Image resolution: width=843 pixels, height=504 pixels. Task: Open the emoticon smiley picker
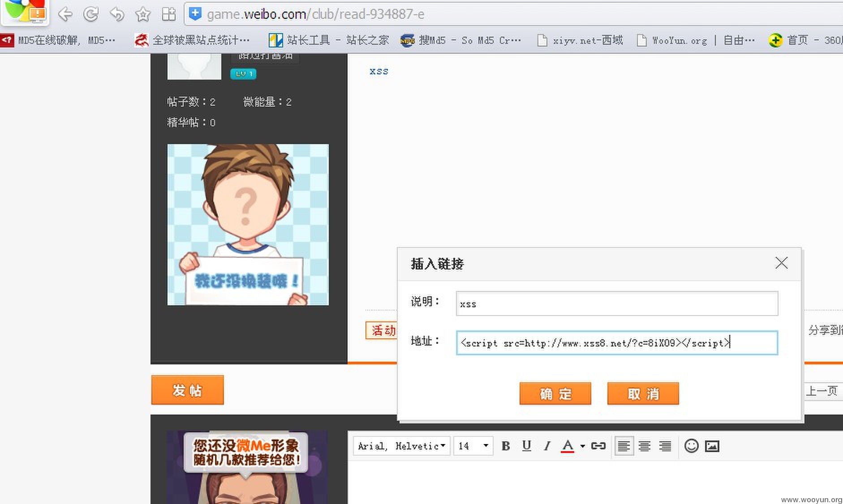click(691, 446)
